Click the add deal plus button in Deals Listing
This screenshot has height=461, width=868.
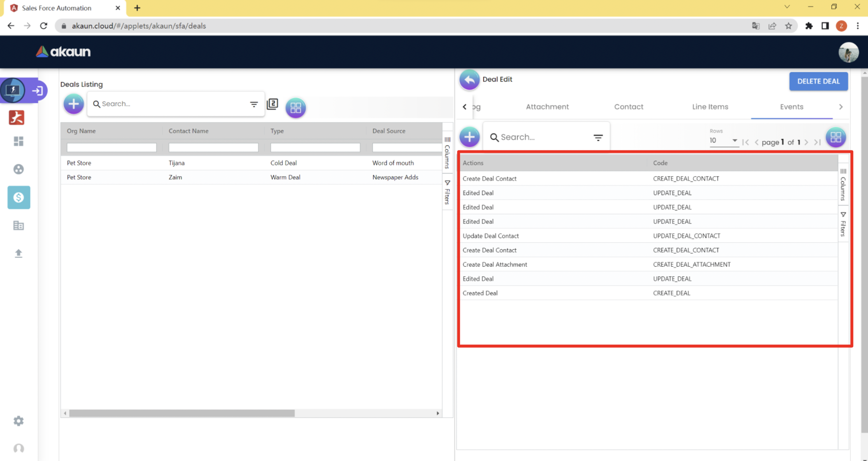tap(73, 104)
